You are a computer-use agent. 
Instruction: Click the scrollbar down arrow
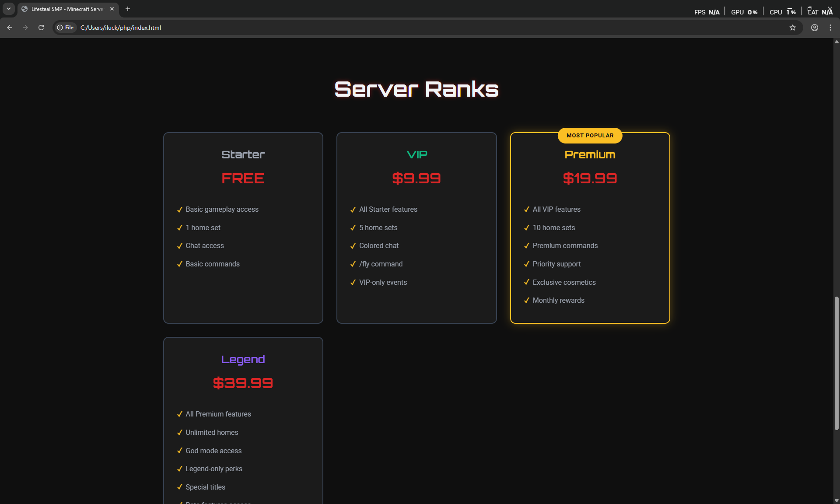tap(836, 500)
